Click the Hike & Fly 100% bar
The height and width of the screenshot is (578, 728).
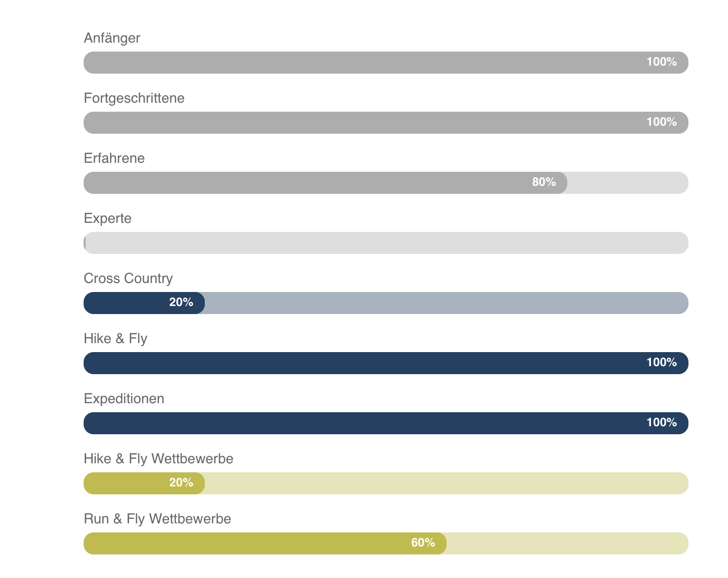(x=386, y=363)
